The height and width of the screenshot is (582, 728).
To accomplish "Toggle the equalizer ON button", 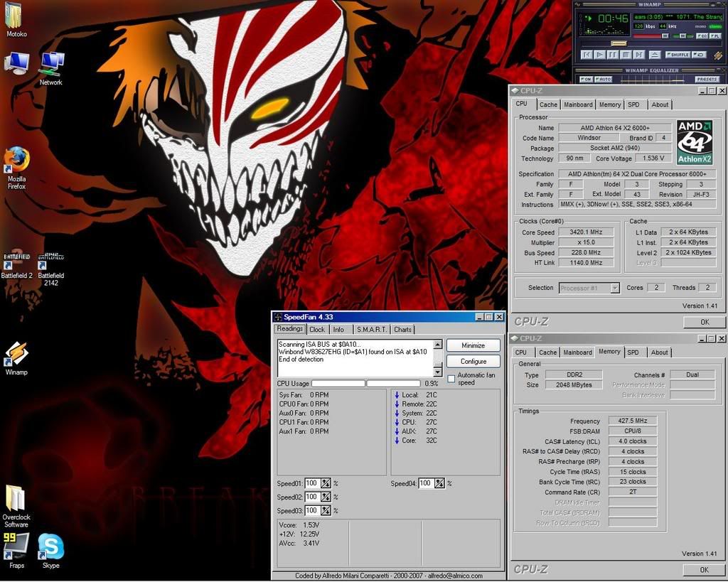I will [586, 80].
